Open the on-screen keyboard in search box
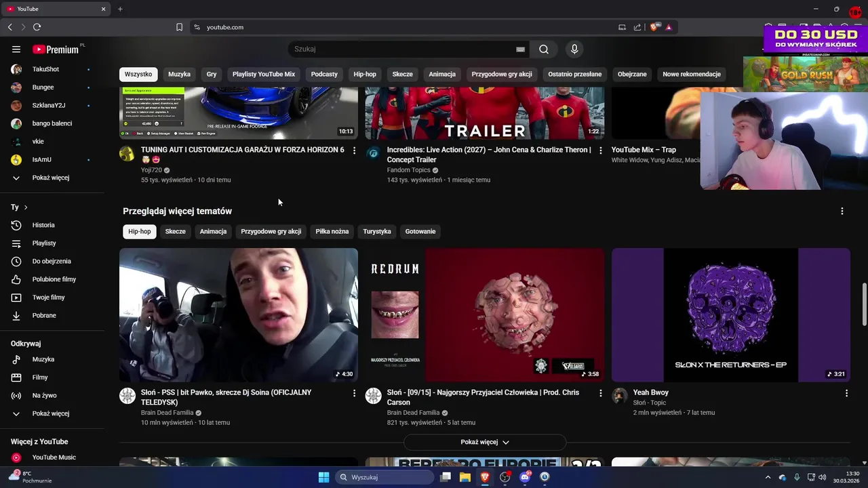 click(520, 49)
